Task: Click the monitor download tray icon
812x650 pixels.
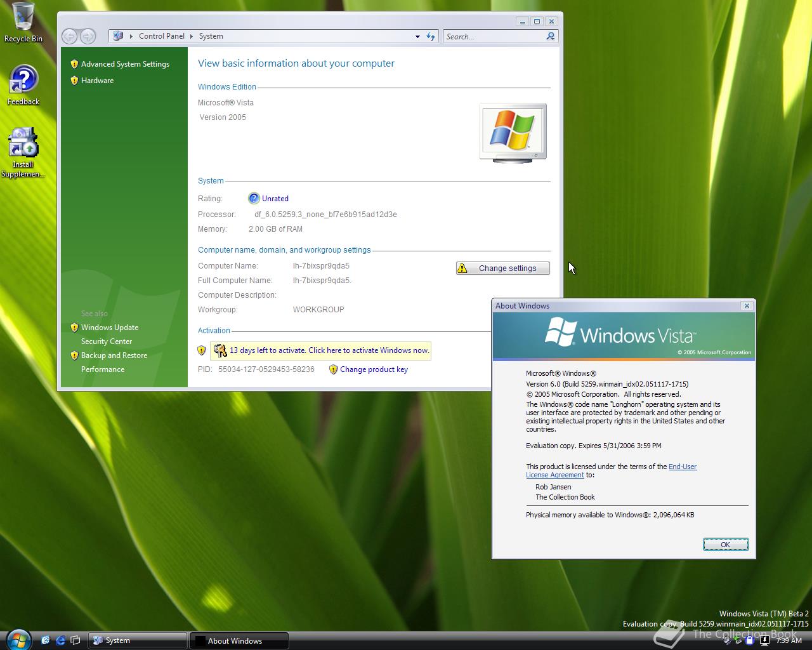Action: (764, 640)
